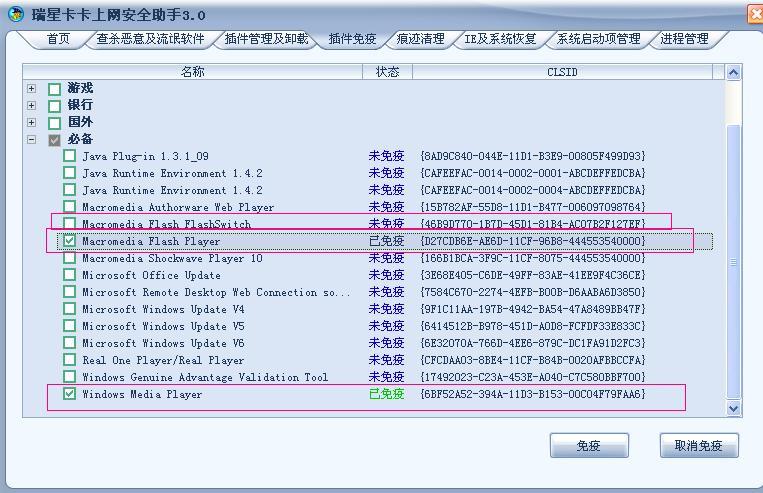Check Microsoft Remote Desktop Web Connection checkbox
Image resolution: width=763 pixels, height=493 pixels.
pyautogui.click(x=70, y=292)
